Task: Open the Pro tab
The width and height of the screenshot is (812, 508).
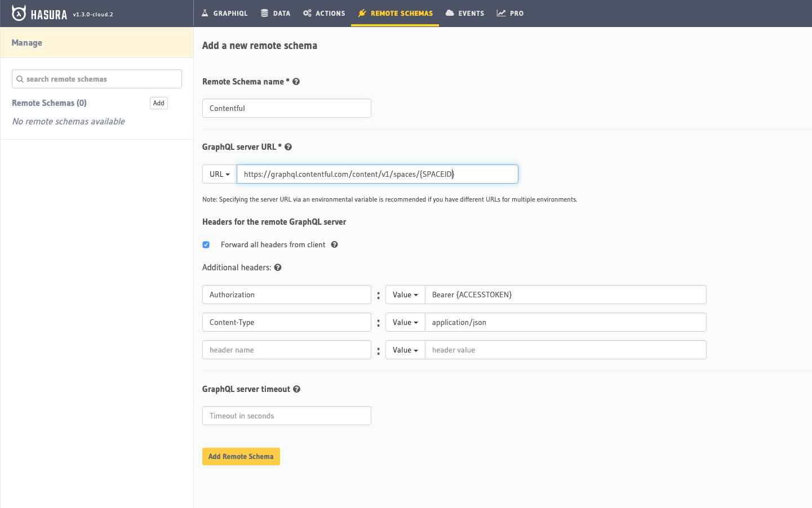Action: click(510, 13)
